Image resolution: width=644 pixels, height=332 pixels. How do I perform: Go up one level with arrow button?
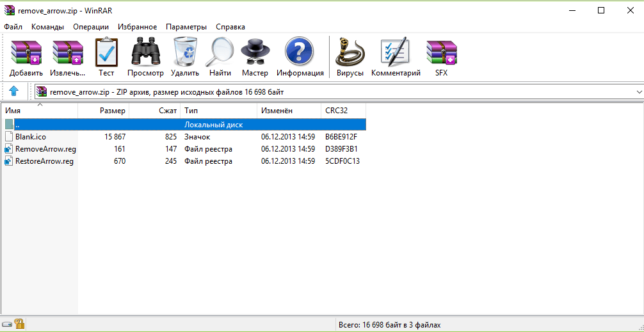click(x=14, y=91)
